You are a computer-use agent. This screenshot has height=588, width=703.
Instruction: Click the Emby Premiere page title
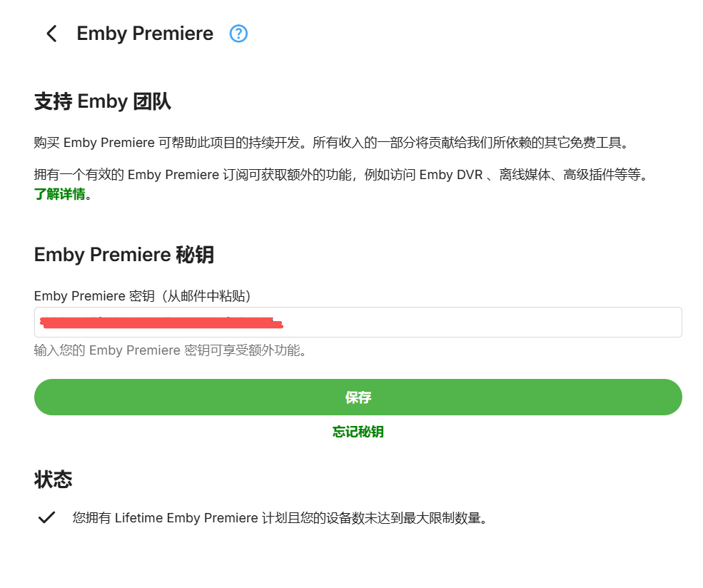click(145, 34)
